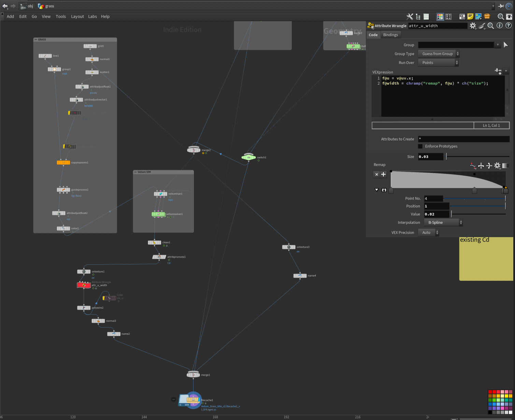Toggle the Enforce Prototypes checkbox
Screen dimensions: 515x420
tap(420, 146)
